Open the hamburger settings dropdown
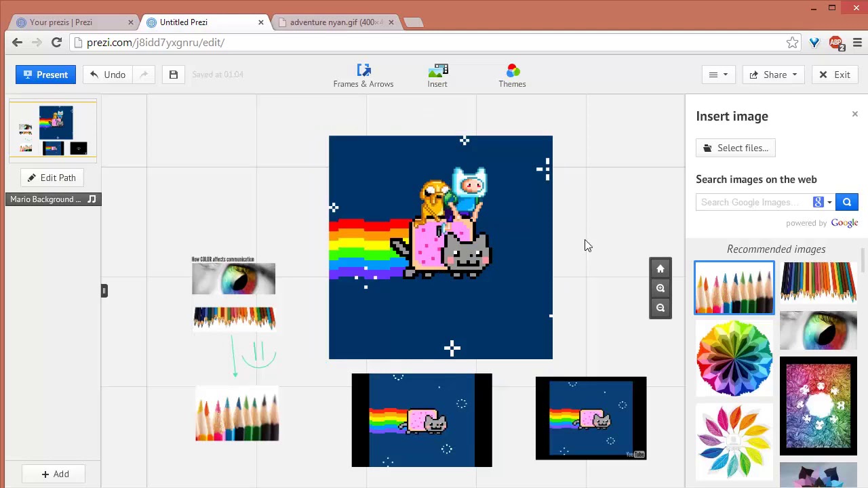The image size is (868, 488). pos(718,75)
